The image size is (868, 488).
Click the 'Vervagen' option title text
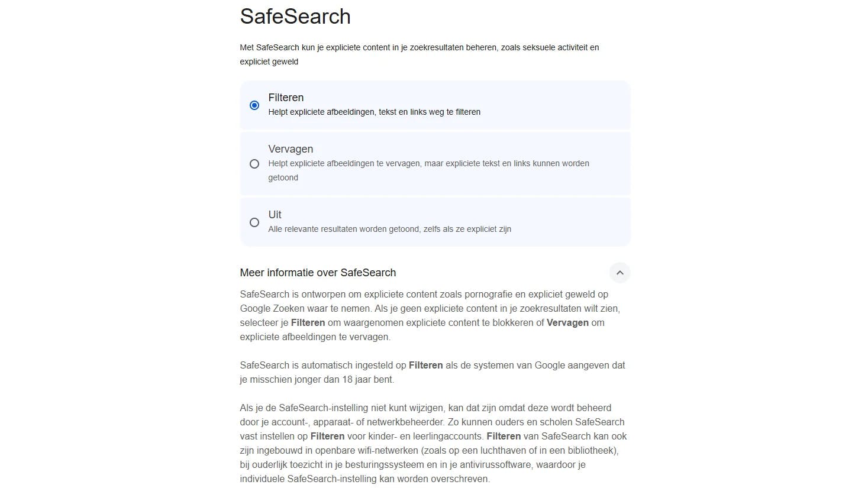coord(291,149)
